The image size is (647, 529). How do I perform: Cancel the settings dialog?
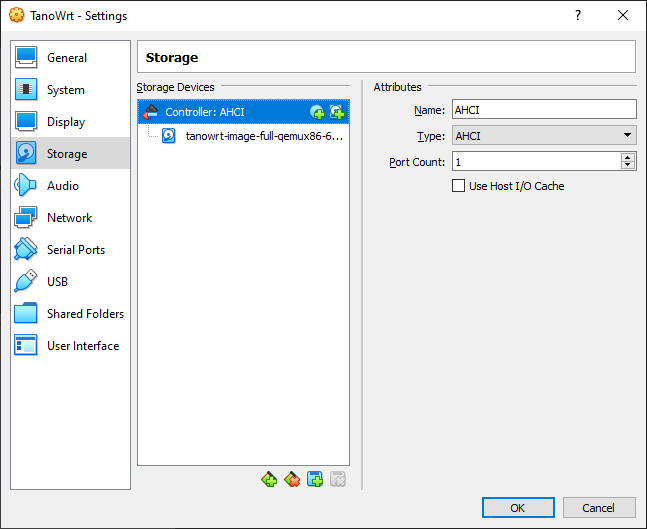click(x=599, y=508)
